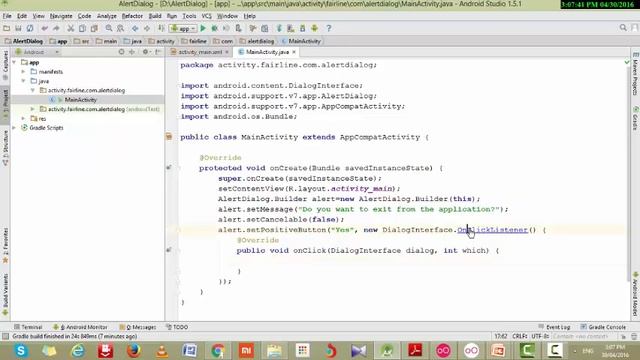Click project panel settings gear icon
Viewport: 640px width, 360px height.
[x=145, y=52]
